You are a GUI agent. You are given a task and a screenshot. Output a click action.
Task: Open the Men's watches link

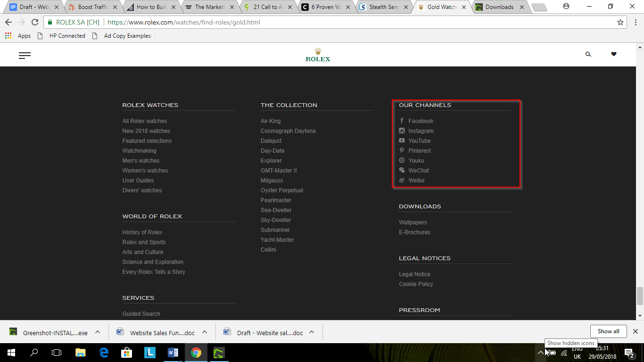pyautogui.click(x=141, y=161)
